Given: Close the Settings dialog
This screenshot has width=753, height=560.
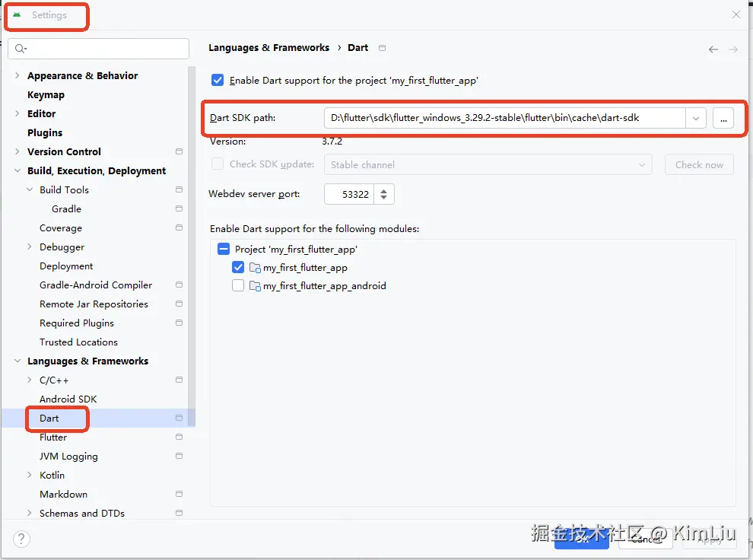Looking at the screenshot, I should click(x=736, y=15).
